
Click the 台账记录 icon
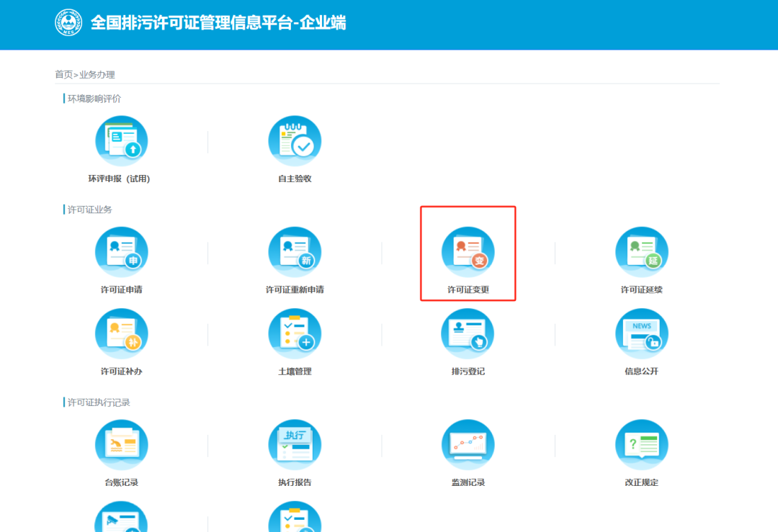tap(121, 446)
